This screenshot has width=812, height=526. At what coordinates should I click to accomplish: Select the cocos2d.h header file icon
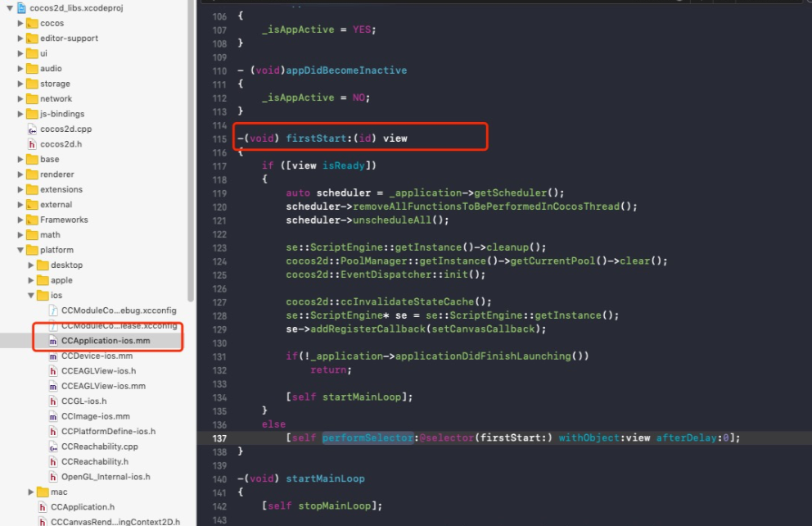click(32, 144)
